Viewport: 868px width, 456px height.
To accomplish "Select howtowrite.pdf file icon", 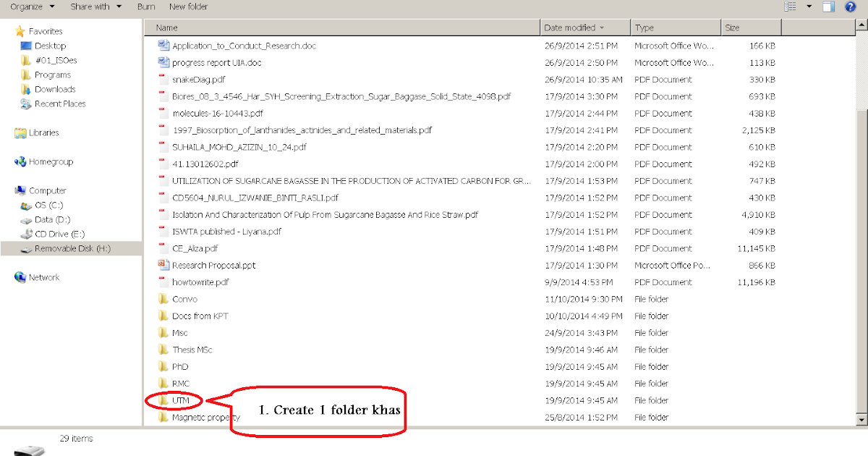I will coord(163,282).
